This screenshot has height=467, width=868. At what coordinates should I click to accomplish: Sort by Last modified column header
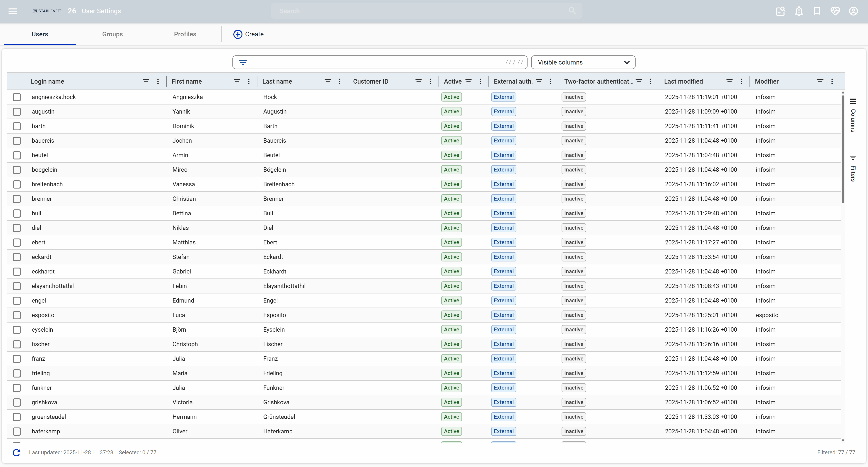(x=683, y=81)
